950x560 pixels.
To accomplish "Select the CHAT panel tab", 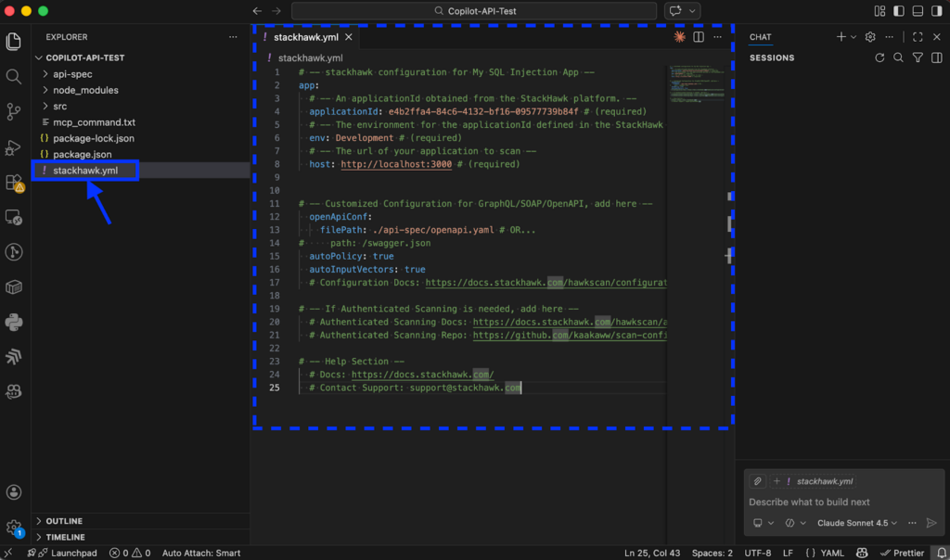I will pyautogui.click(x=760, y=37).
